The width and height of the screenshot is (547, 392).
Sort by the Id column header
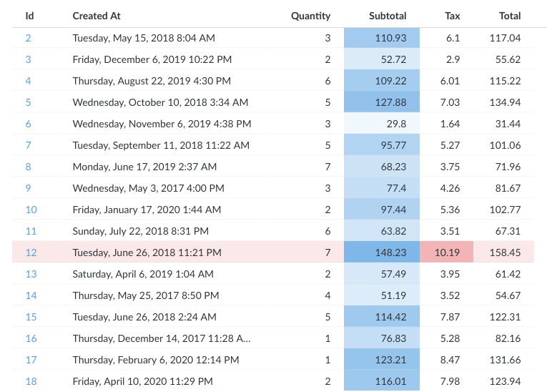click(x=29, y=16)
